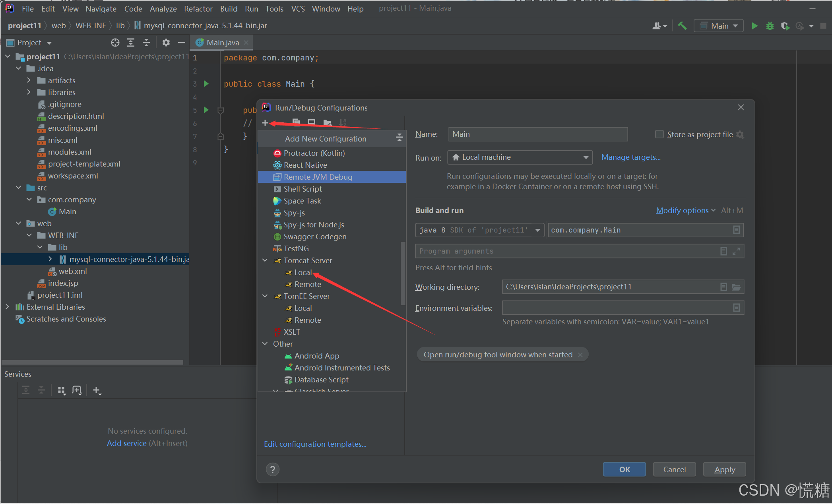
Task: Open the Navigate menu
Action: point(101,8)
